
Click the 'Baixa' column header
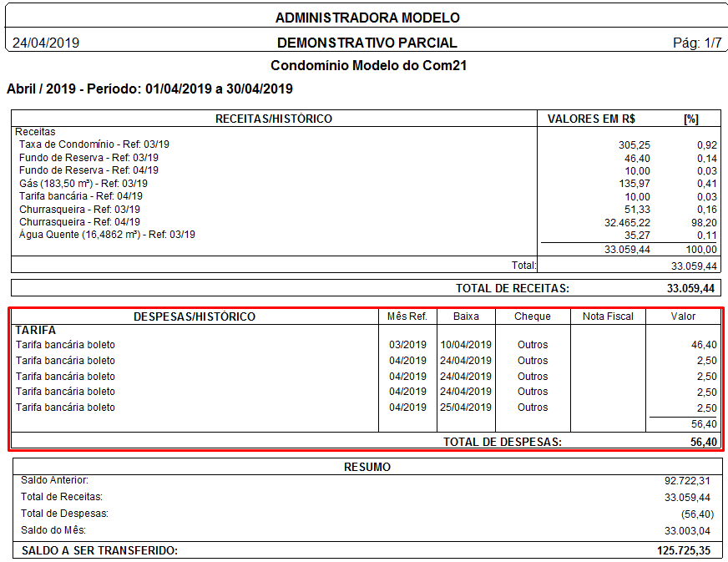point(466,316)
